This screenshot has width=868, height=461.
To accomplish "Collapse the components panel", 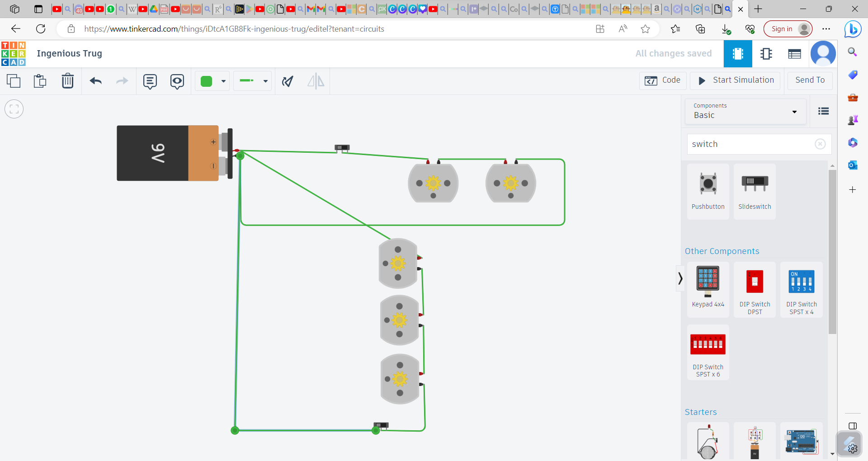I will click(x=680, y=278).
